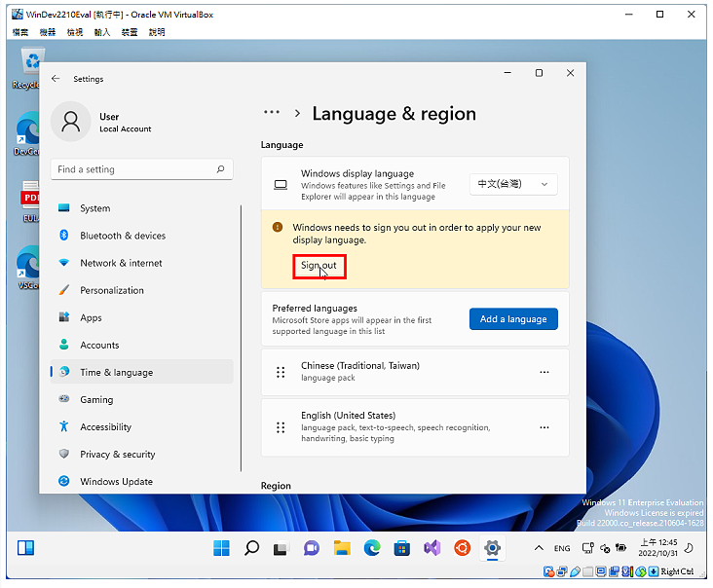Viewport: 713px width, 588px height.
Task: Open Windows Update category
Action: (142, 481)
